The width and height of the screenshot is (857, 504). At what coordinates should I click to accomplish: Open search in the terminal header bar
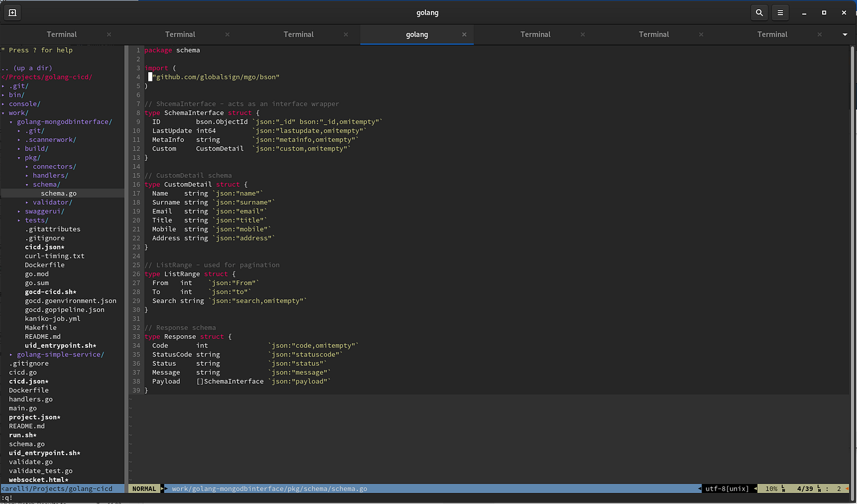(759, 12)
